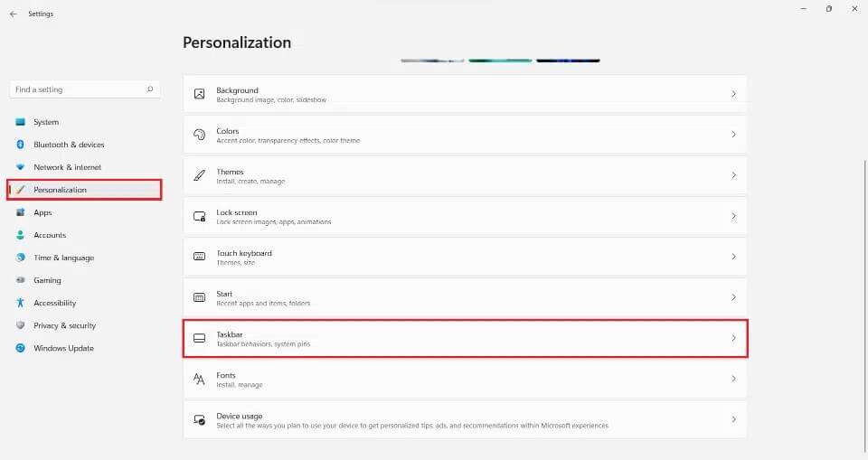Click the Apps icon in sidebar

pyautogui.click(x=21, y=212)
